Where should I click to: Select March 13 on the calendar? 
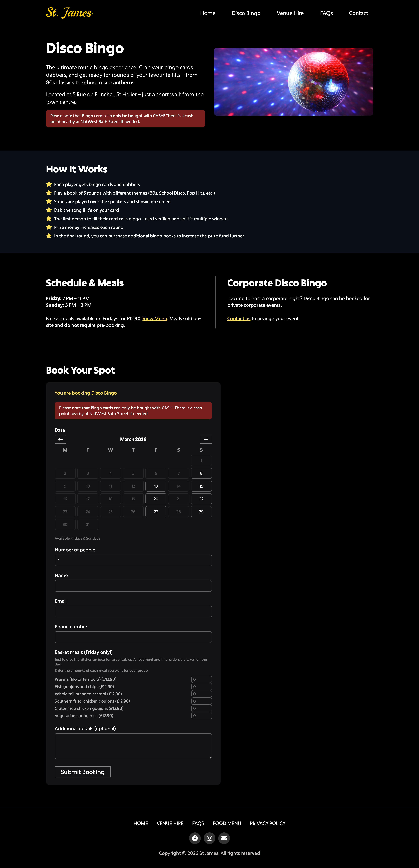click(x=156, y=486)
